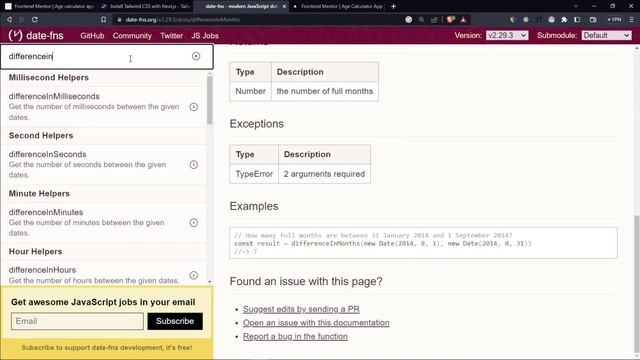
Task: Click 'Second Helpers' heading
Action: (41, 136)
